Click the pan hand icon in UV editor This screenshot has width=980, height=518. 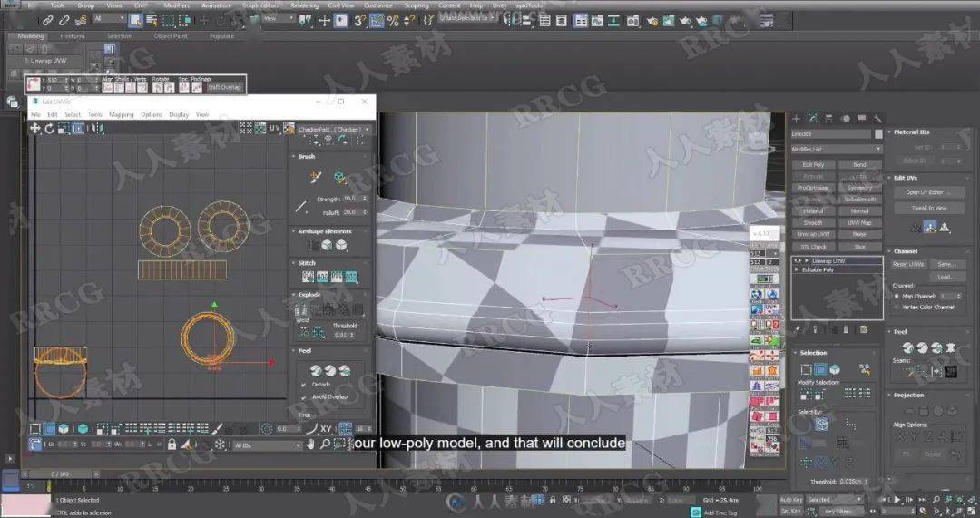coord(310,445)
